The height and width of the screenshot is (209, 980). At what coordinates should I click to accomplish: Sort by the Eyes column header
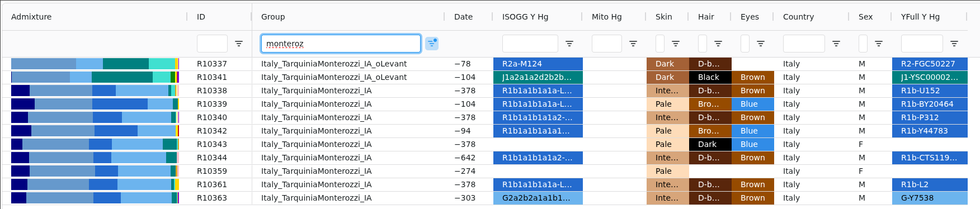coord(750,17)
